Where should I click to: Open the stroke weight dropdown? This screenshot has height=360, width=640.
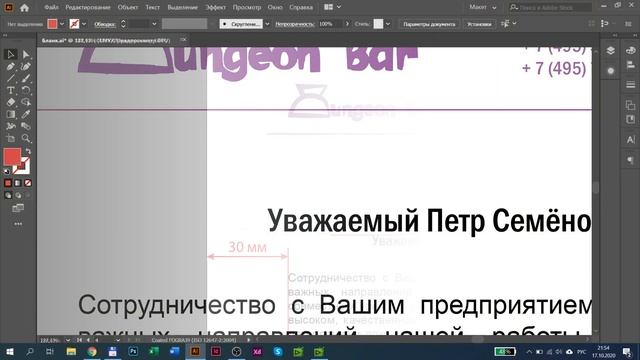coord(154,24)
